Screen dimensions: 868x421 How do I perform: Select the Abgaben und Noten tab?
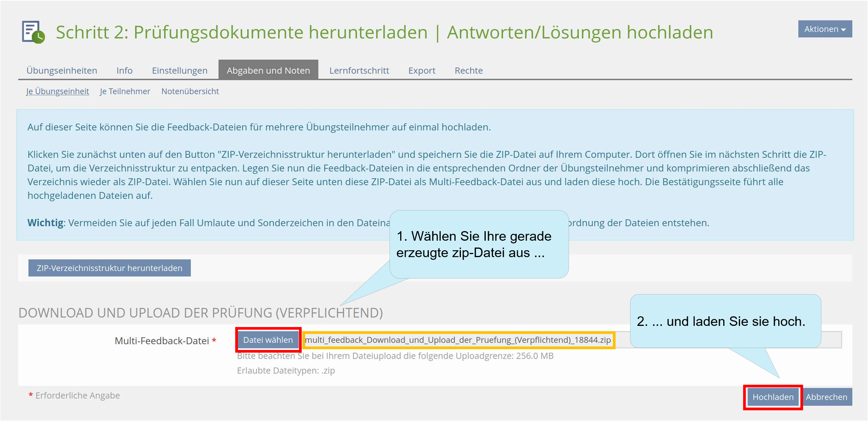point(268,70)
